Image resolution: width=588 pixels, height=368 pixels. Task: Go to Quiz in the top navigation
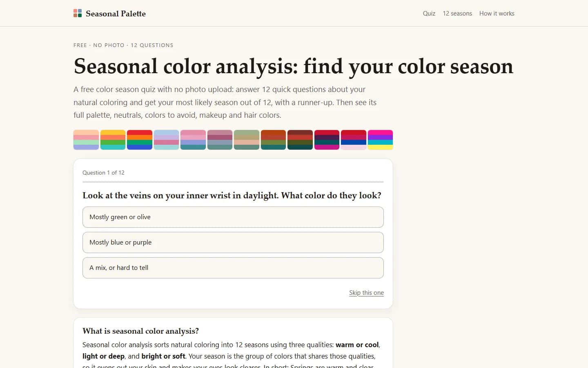(x=429, y=13)
